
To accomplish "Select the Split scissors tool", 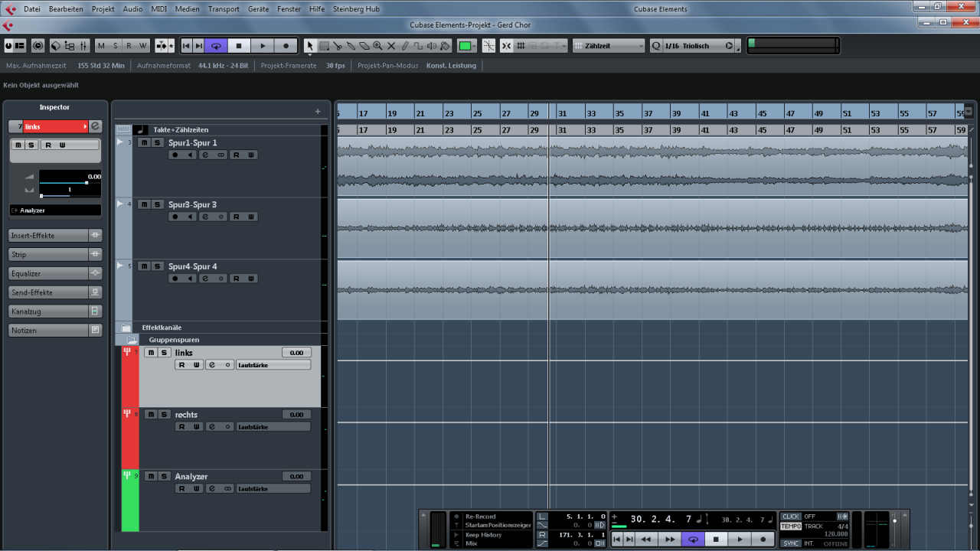I will [338, 46].
